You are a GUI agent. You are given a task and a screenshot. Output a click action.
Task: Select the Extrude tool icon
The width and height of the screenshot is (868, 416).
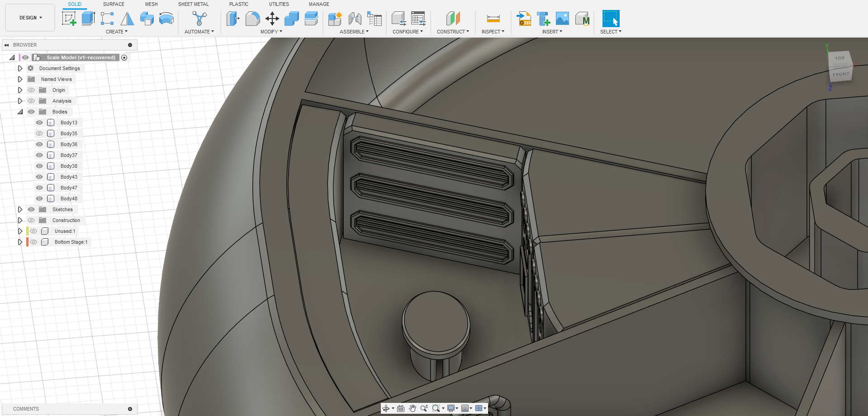coord(88,19)
